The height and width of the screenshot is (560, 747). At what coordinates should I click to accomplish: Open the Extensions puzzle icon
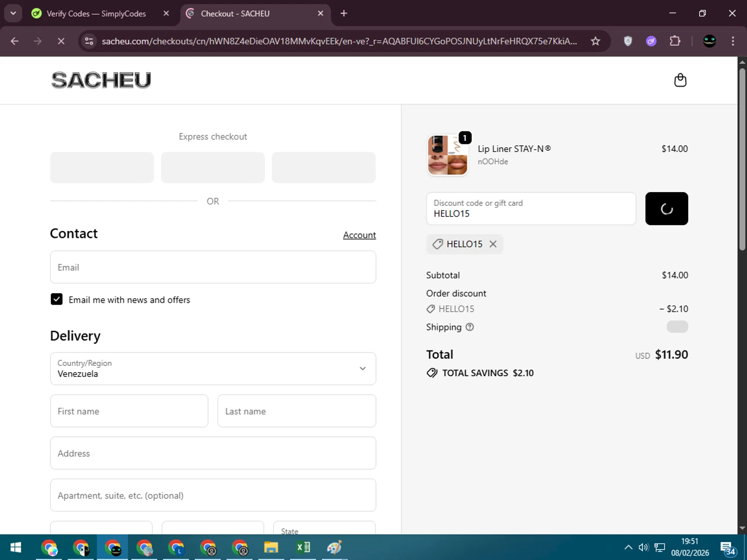[x=675, y=41]
